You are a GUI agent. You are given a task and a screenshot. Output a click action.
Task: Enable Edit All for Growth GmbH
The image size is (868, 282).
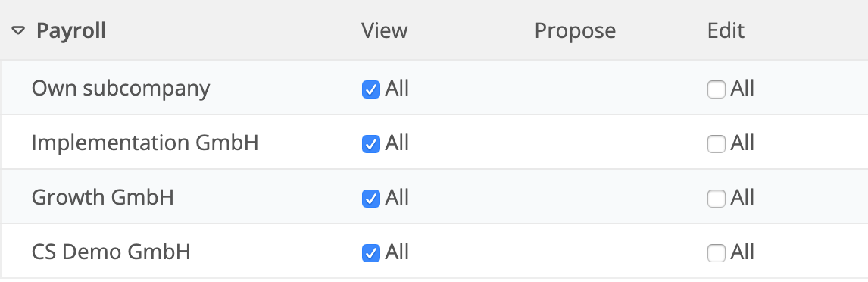(x=717, y=199)
